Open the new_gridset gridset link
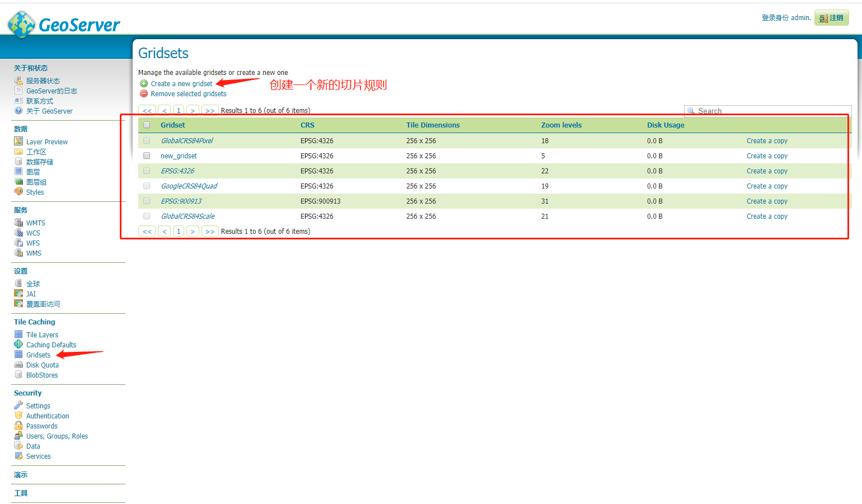Screen dimensions: 862x504 179,156
